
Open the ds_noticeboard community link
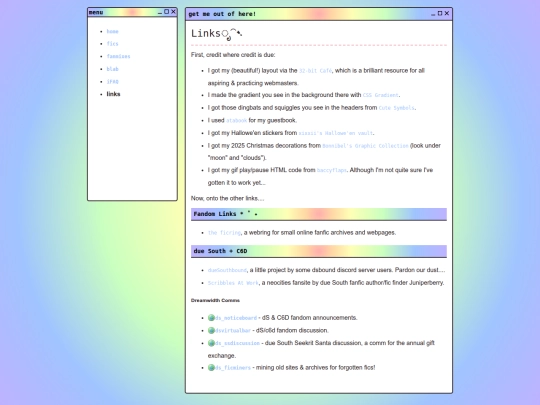pos(236,318)
